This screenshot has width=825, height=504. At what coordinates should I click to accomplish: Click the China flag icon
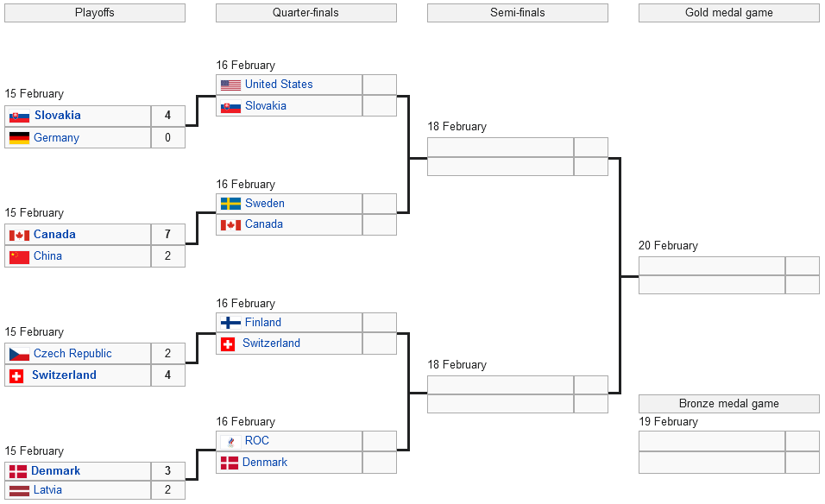point(19,256)
